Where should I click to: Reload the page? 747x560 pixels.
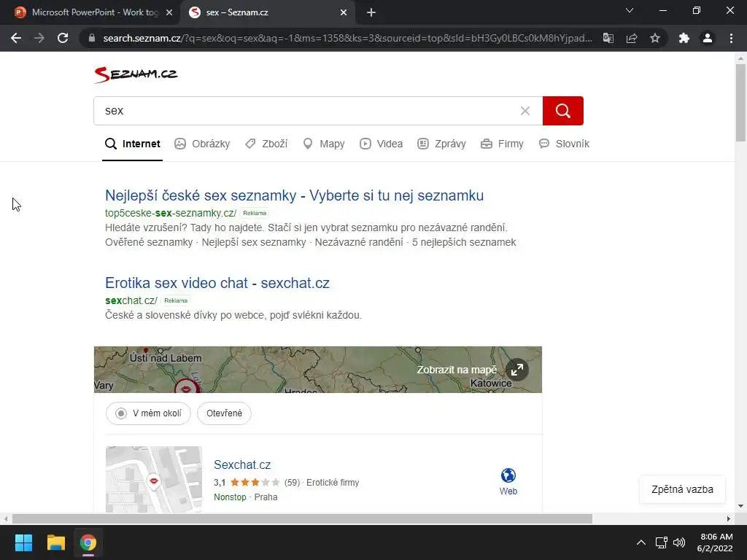tap(63, 38)
